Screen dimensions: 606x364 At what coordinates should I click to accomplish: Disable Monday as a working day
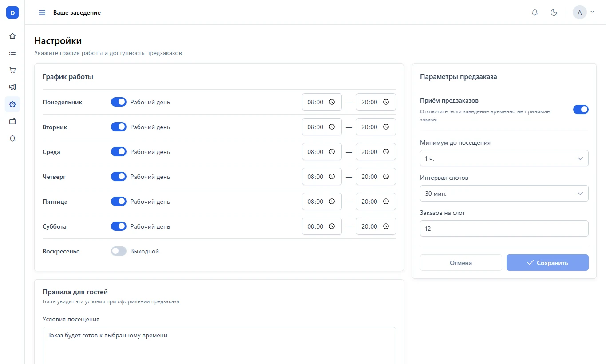coord(119,102)
